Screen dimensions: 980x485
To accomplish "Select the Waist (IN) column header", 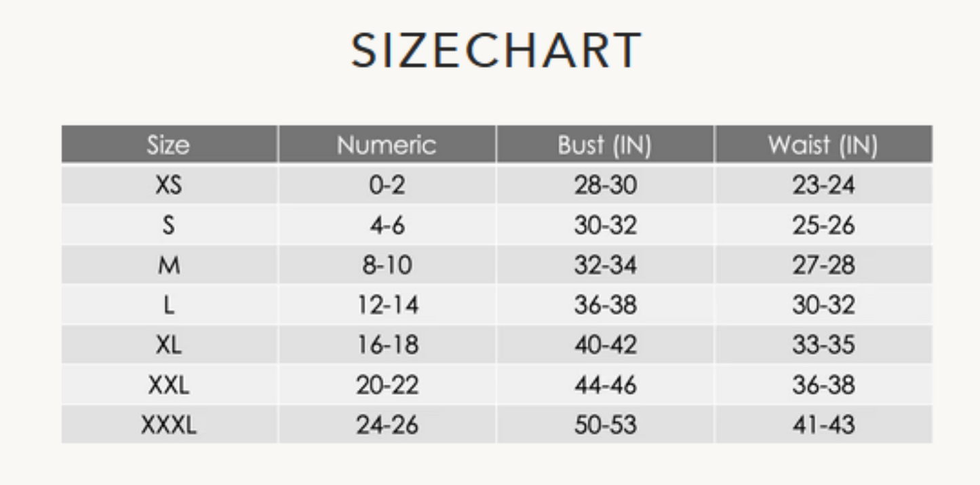I will point(823,145).
